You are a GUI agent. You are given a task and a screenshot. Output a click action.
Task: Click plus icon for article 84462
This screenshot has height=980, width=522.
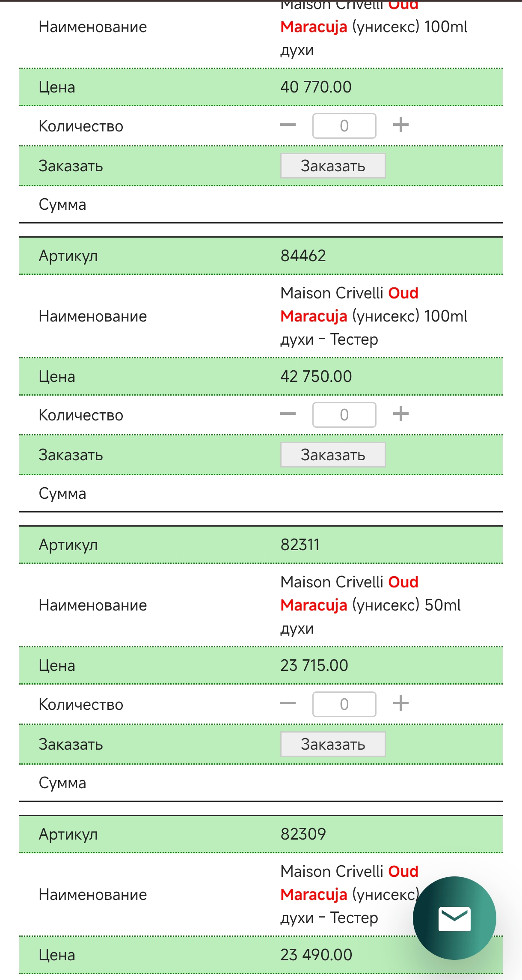click(x=400, y=414)
